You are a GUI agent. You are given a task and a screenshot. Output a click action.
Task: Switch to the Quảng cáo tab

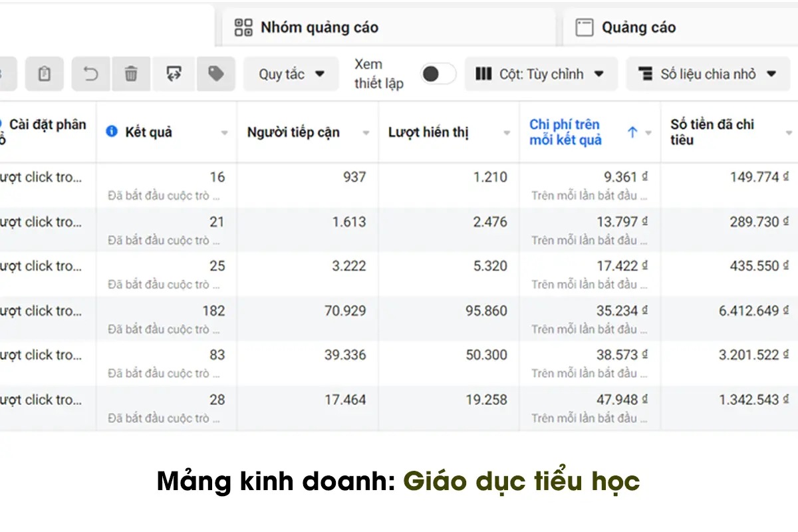pyautogui.click(x=638, y=27)
